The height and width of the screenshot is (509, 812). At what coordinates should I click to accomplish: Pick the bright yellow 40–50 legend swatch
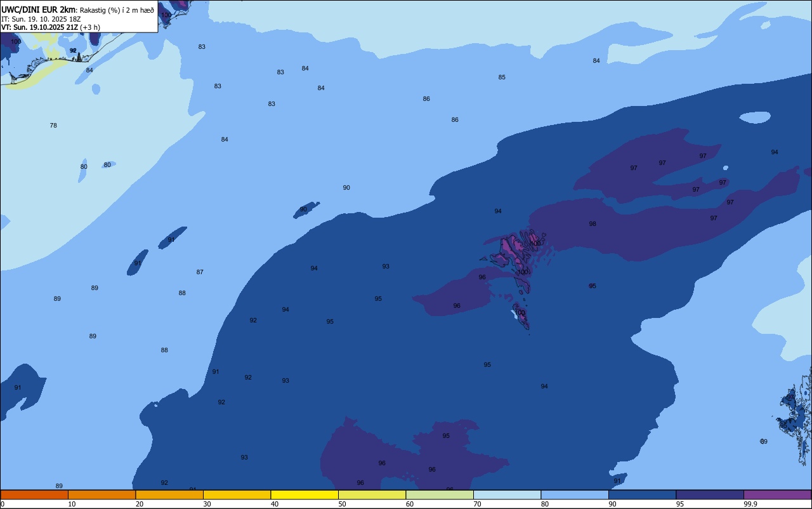(304, 494)
